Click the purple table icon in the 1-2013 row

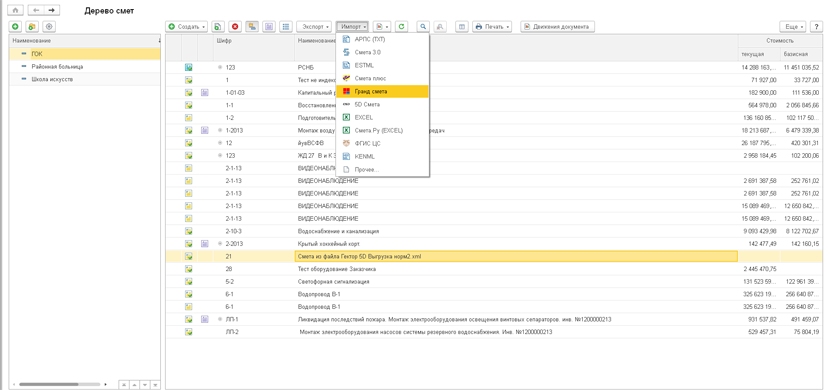tap(205, 130)
